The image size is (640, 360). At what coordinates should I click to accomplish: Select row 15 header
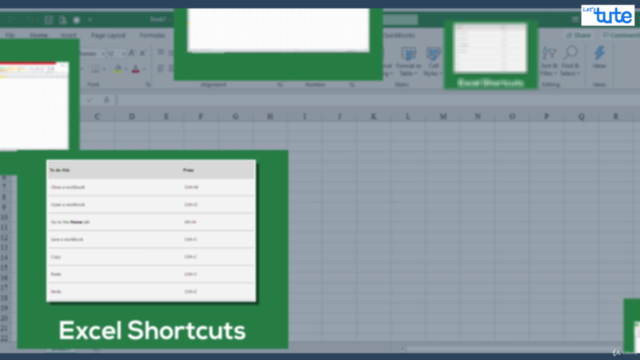pos(4,268)
